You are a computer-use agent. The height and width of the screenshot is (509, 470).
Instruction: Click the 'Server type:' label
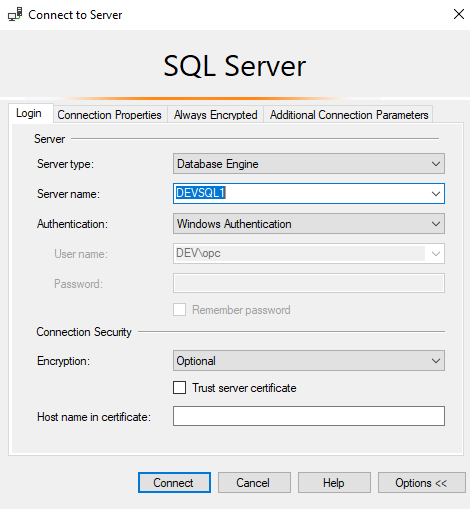coord(65,164)
